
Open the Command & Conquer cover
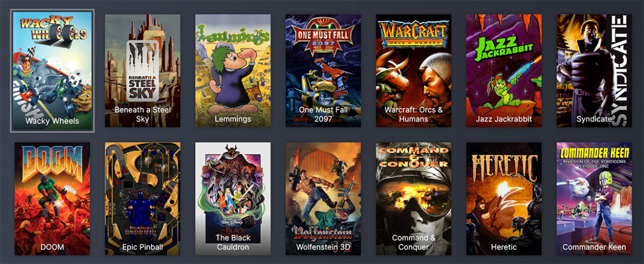pos(414,198)
